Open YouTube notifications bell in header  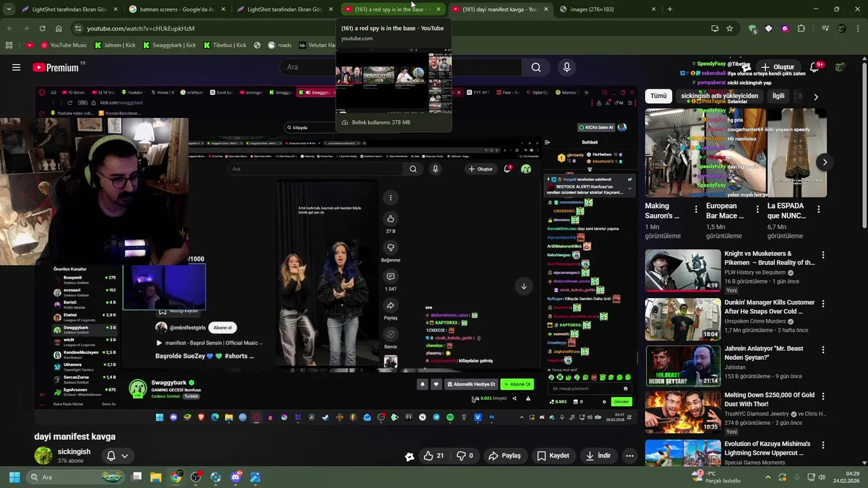click(x=816, y=67)
